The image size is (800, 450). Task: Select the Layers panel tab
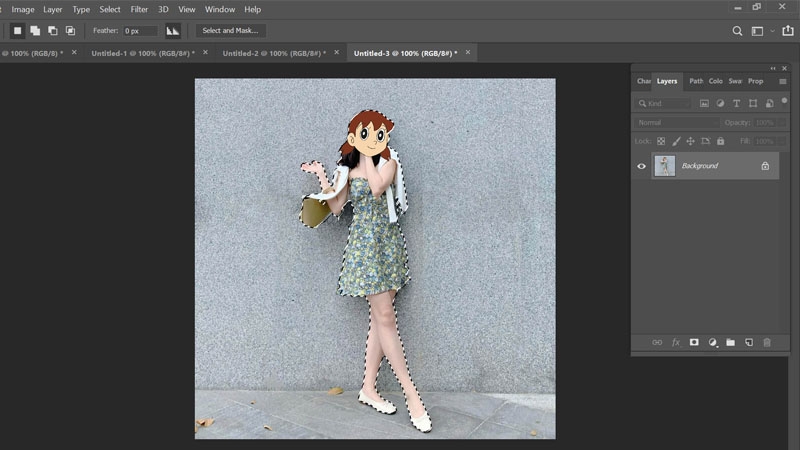(667, 81)
